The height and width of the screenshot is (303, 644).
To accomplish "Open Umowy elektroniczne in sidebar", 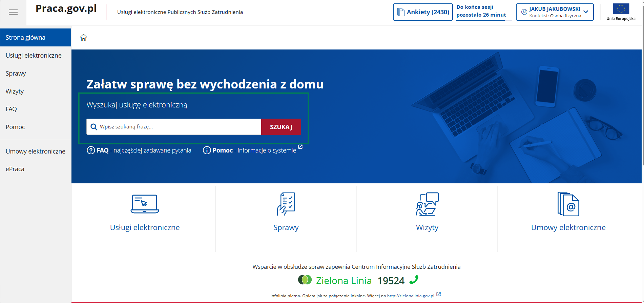I will pos(36,151).
